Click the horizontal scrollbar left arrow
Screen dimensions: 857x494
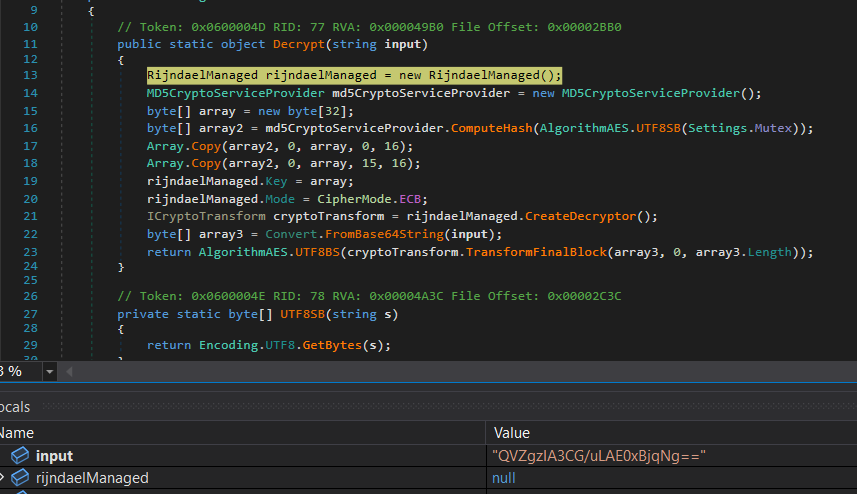(69, 372)
